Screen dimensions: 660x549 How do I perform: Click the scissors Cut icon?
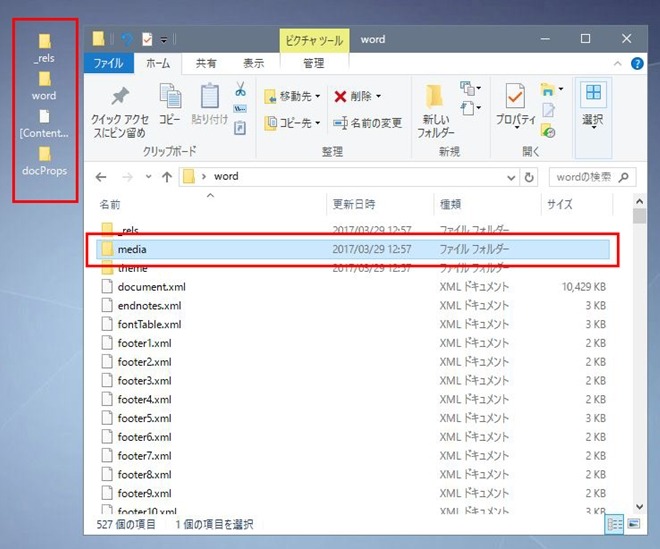click(x=240, y=89)
